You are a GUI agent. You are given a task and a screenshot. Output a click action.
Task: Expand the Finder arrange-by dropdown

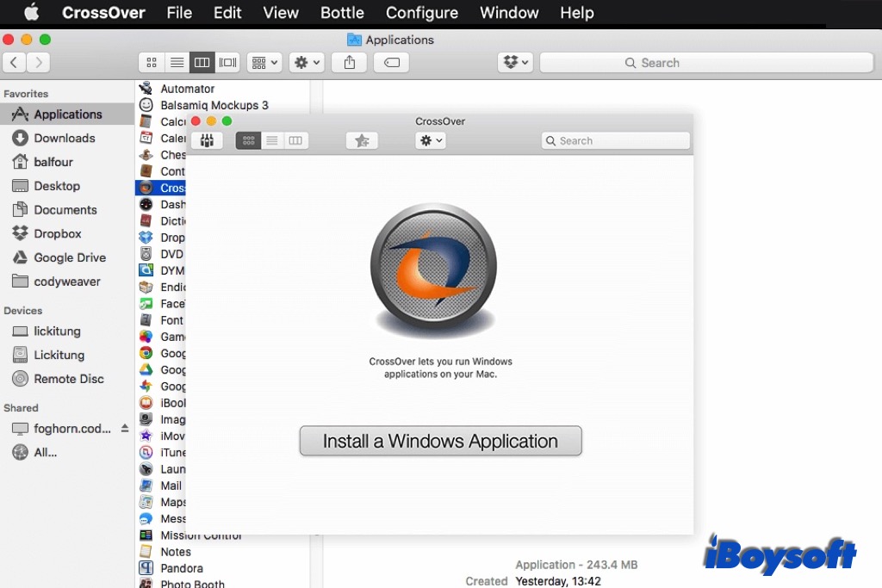coord(264,63)
